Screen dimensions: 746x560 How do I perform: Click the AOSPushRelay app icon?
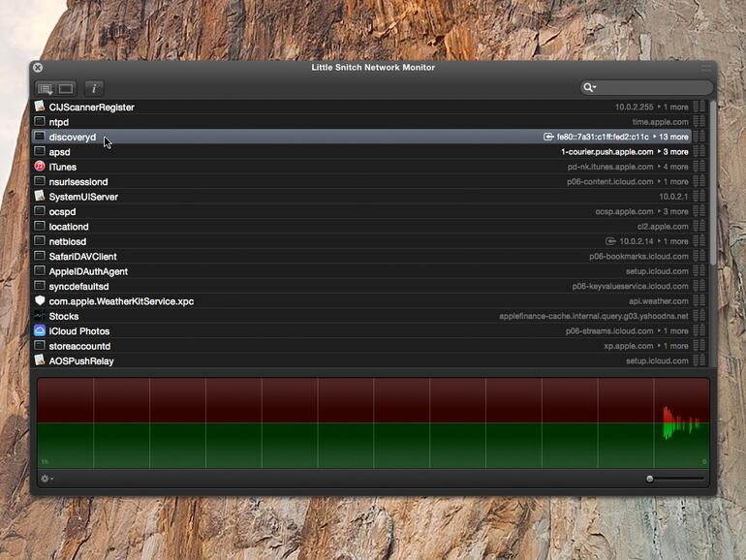[x=40, y=360]
